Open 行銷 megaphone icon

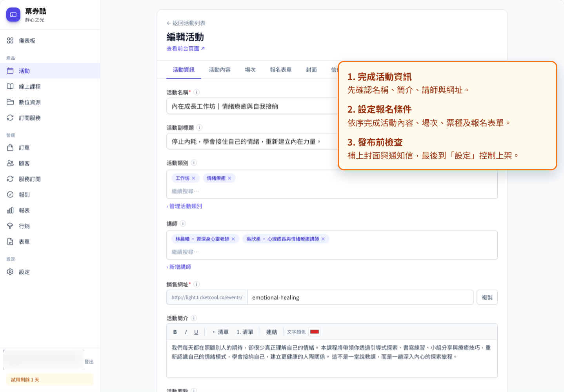(10, 226)
